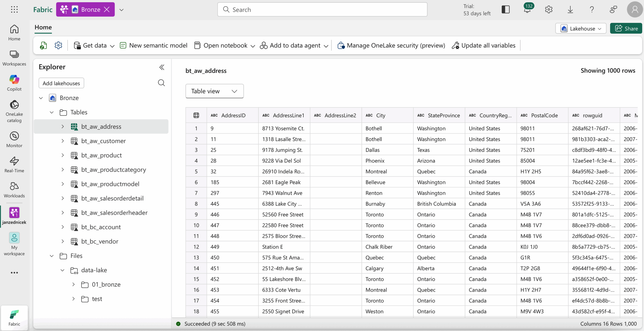
Task: Toggle the side panel layout icon in header
Action: coord(506,10)
